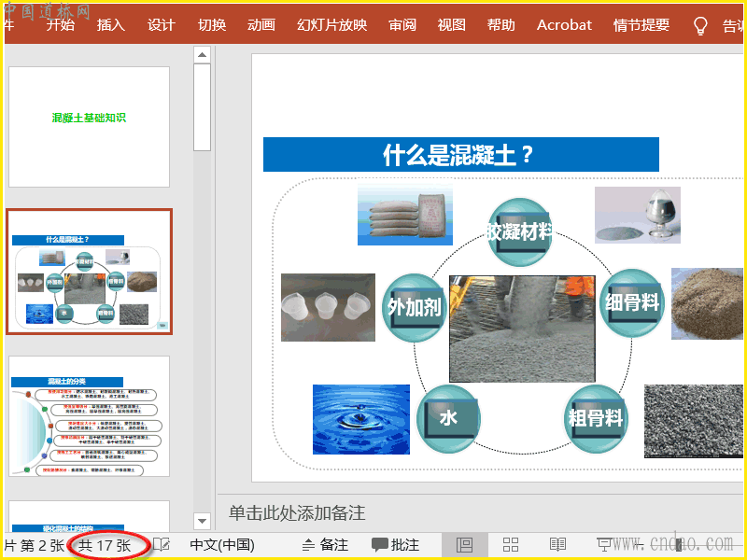Switch to Reading view icon
This screenshot has height=560, width=747.
pos(557,545)
